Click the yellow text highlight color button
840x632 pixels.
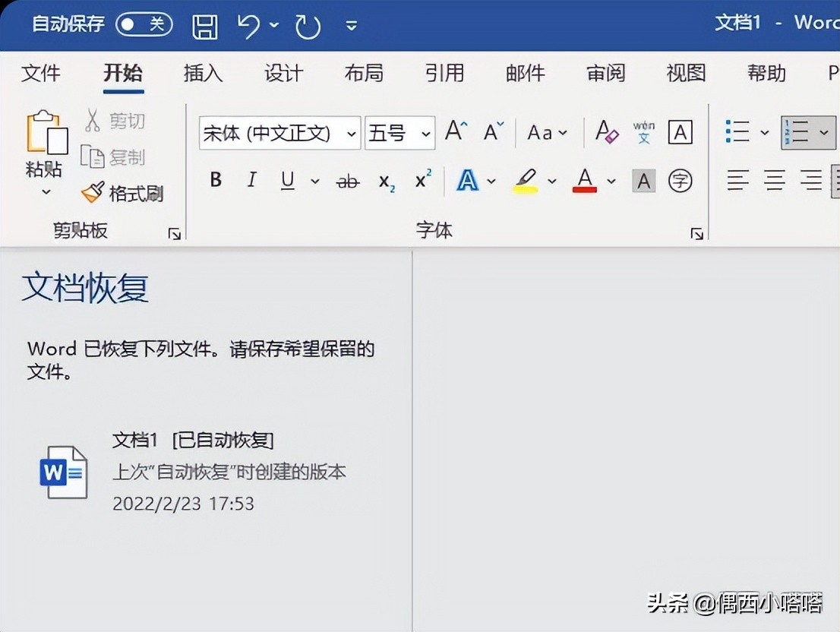click(525, 181)
